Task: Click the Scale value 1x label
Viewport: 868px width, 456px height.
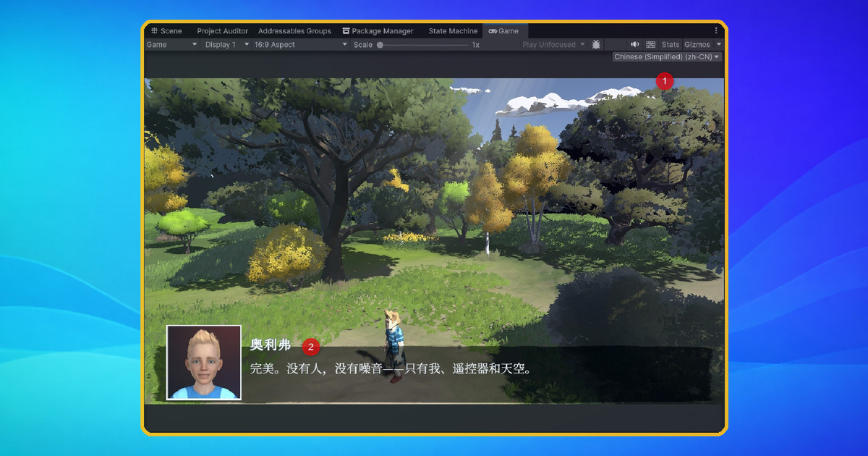Action: click(x=476, y=45)
